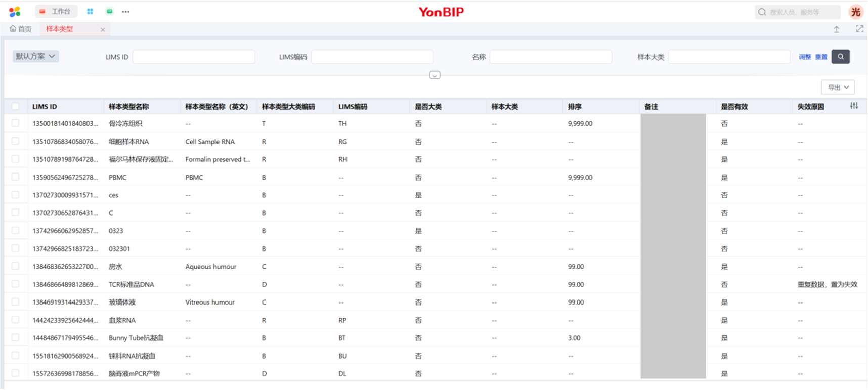Image resolution: width=868 pixels, height=390 pixels.
Task: Open the column settings icon in table header
Action: tap(854, 106)
